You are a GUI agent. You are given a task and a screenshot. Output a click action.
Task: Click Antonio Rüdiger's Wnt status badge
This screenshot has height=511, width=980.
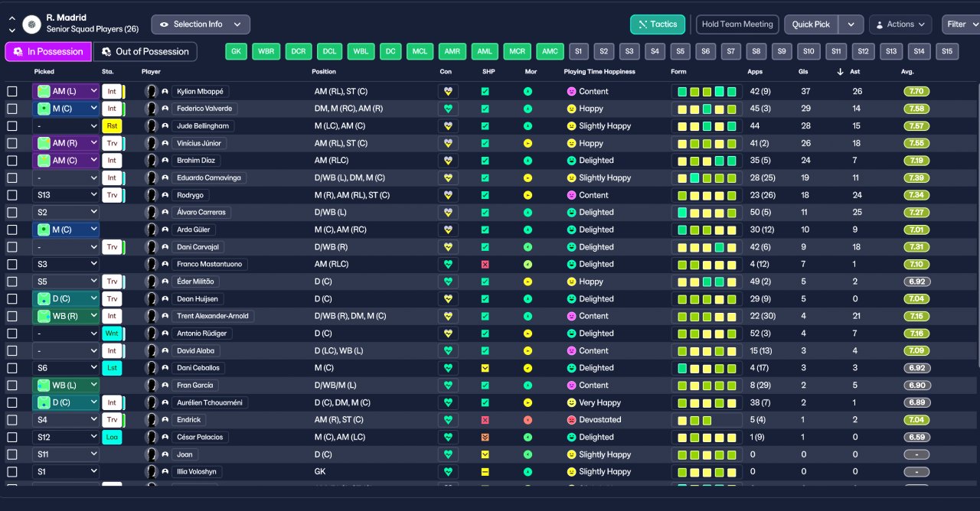coord(112,334)
